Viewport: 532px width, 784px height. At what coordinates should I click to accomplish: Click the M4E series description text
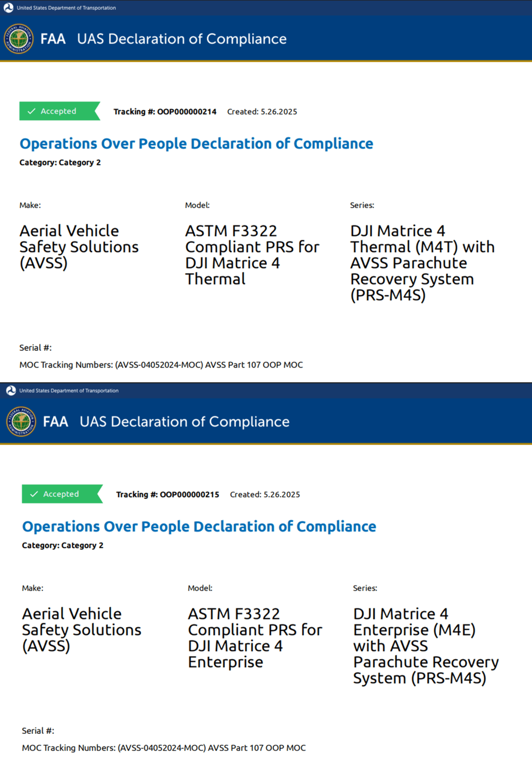426,646
